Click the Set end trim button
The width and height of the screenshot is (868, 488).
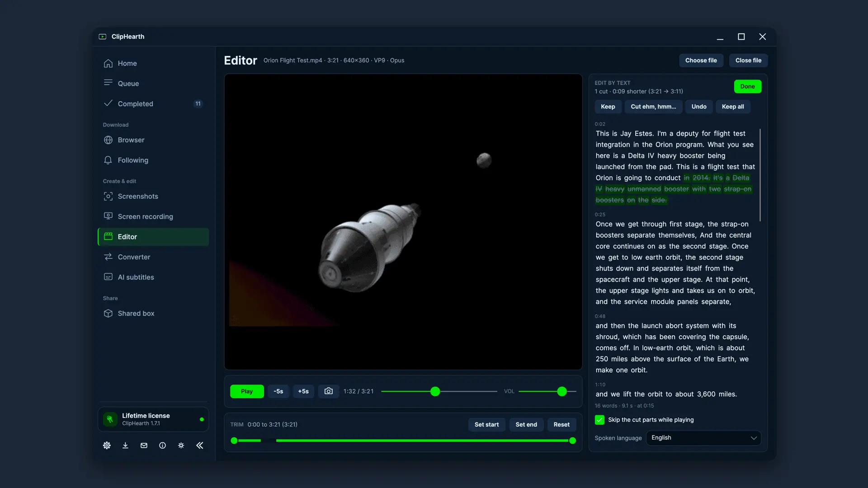click(526, 425)
